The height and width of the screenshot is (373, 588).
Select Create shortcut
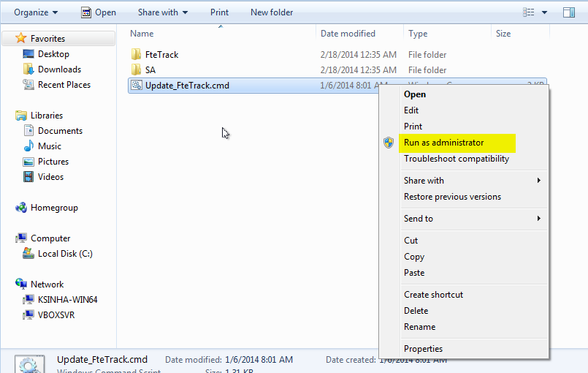[x=433, y=295]
